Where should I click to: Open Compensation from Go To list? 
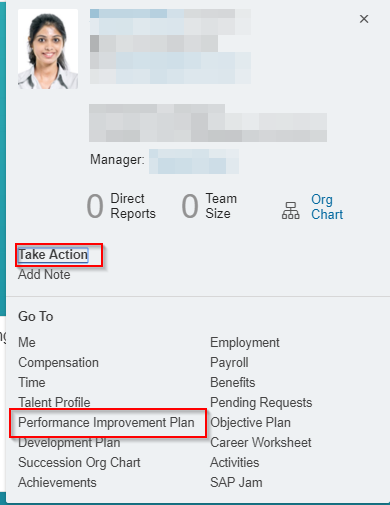point(58,362)
